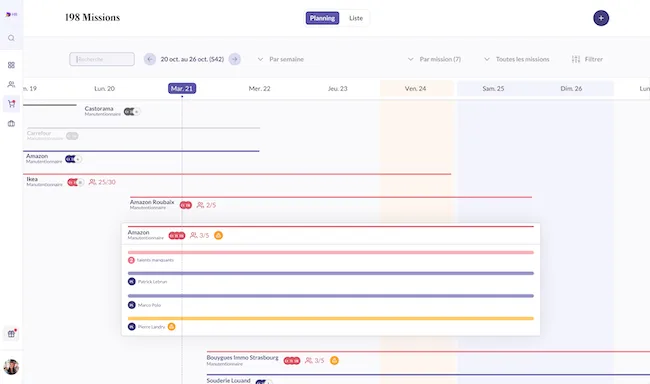Toggle the Bouygues Immo Strasbourg status pill
Image resolution: width=650 pixels, height=384 pixels.
pyautogui.click(x=292, y=360)
